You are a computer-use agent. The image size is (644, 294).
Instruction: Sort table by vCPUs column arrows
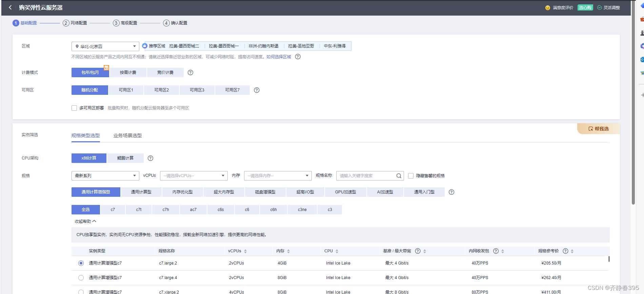coord(245,251)
